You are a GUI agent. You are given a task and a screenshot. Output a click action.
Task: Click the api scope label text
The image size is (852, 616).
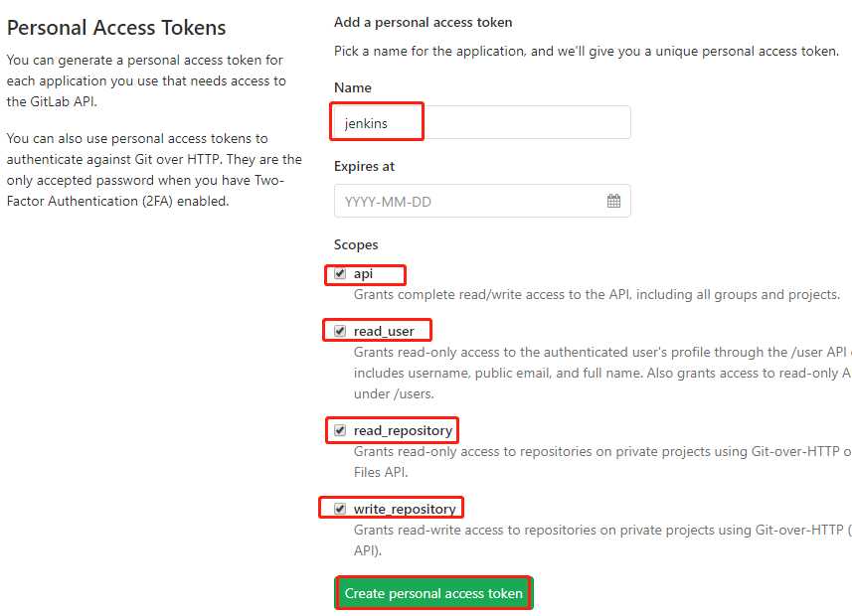363,274
